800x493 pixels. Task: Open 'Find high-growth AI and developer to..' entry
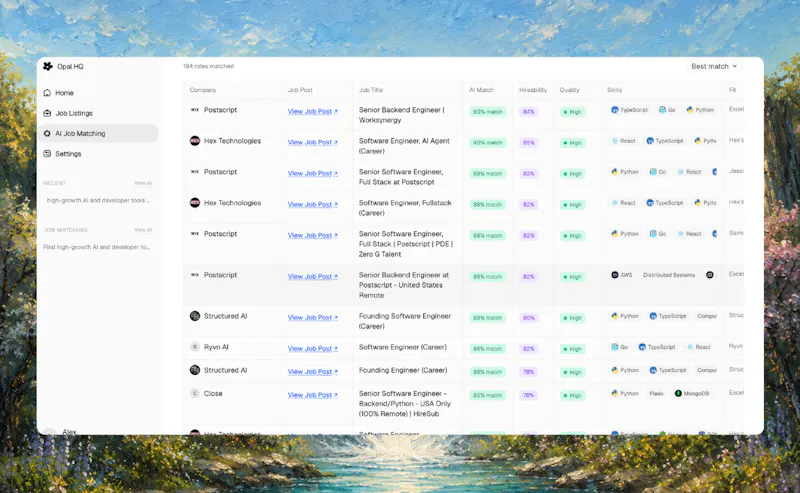point(96,247)
